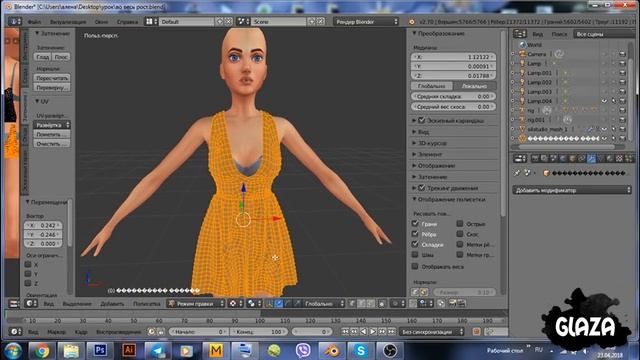640x360 pixels.
Task: Open the timeline editor type icon
Action: [x=16, y=331]
